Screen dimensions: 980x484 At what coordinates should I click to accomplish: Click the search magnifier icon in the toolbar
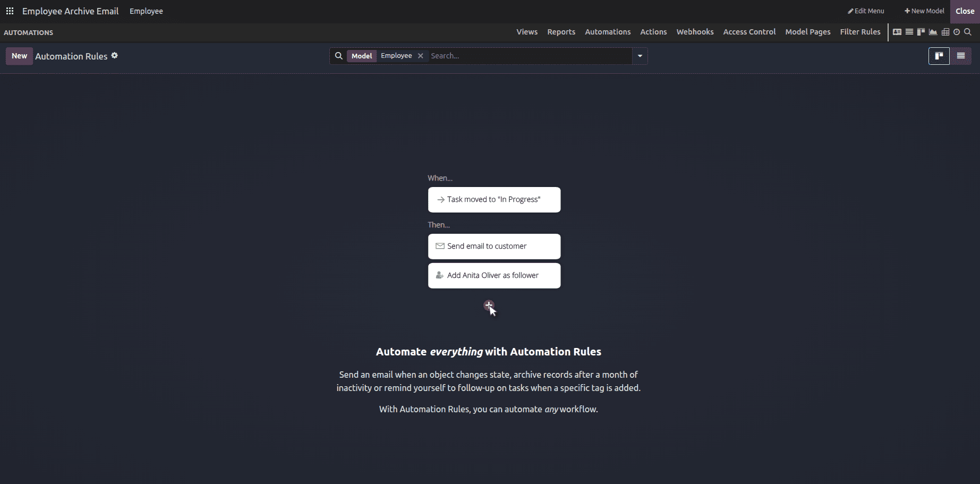(968, 32)
